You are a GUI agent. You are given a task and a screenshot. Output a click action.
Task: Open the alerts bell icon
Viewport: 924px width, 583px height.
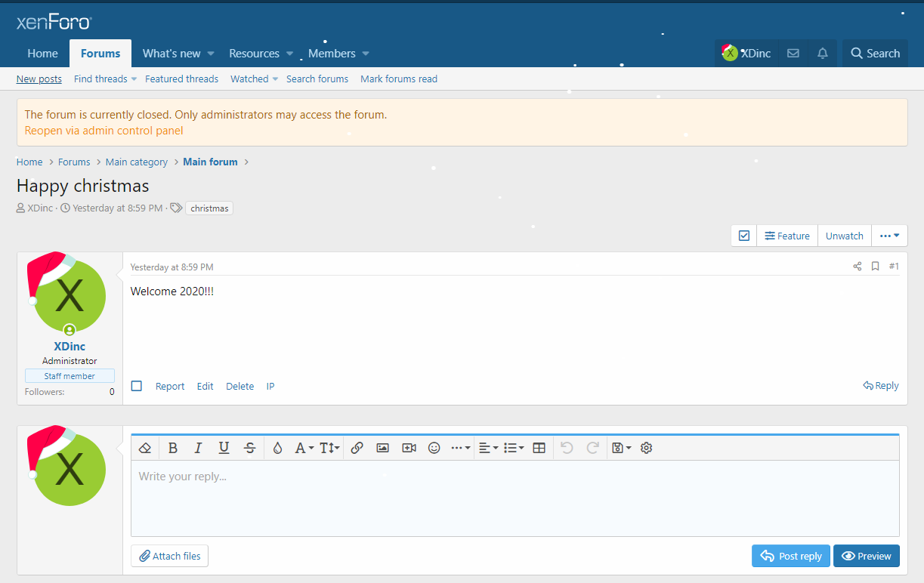coord(823,54)
